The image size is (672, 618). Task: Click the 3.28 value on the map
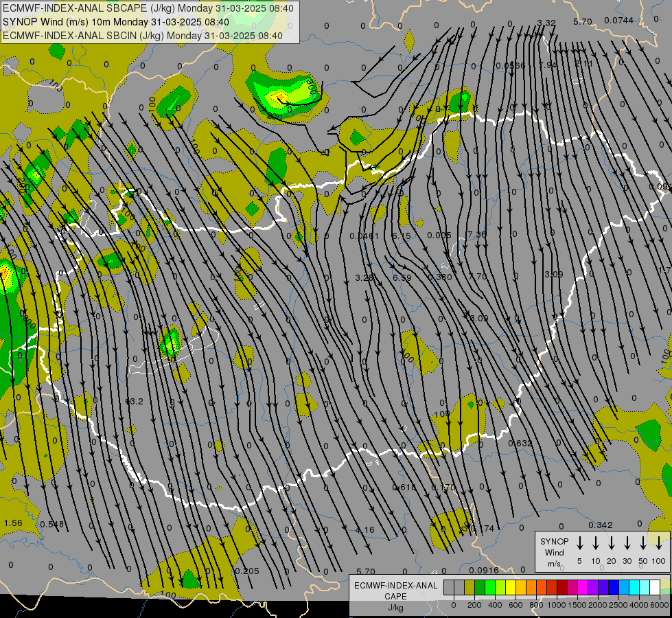coord(364,277)
